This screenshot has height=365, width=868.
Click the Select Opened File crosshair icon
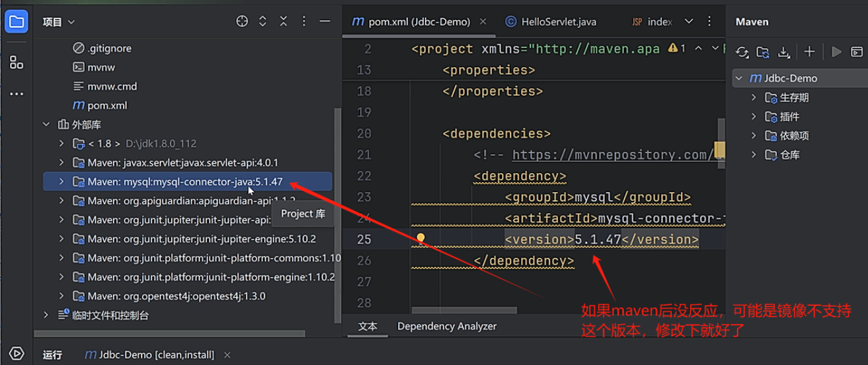(x=242, y=22)
